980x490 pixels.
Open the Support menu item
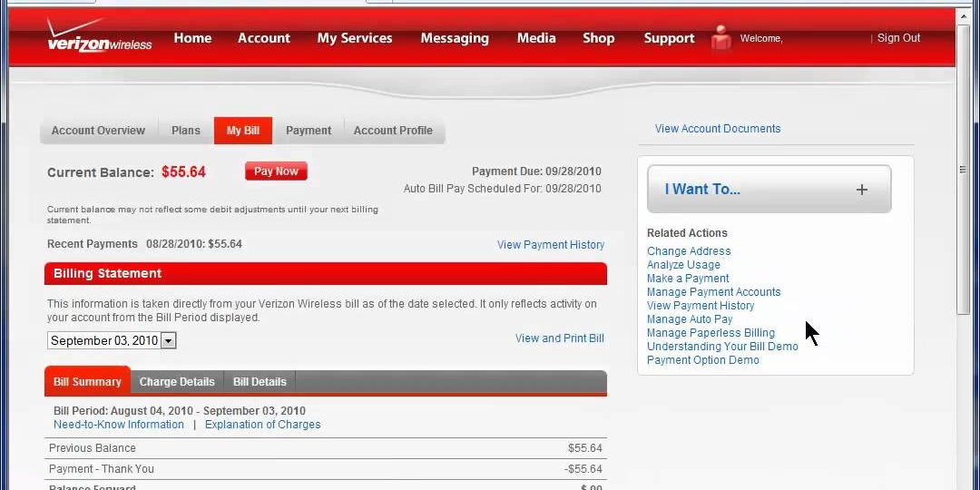[669, 38]
